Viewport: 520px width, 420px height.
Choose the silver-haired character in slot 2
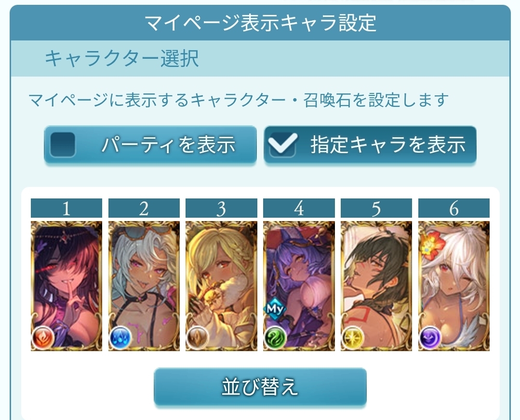[144, 286]
